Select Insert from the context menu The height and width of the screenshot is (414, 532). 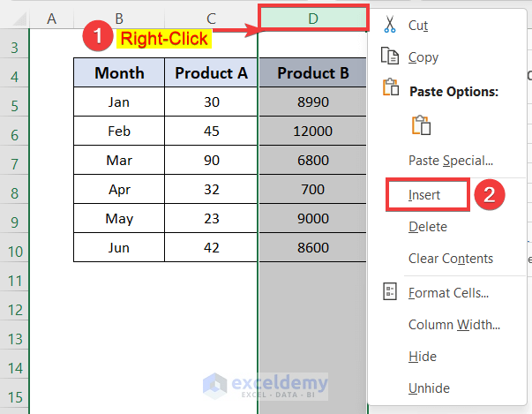[x=424, y=195]
